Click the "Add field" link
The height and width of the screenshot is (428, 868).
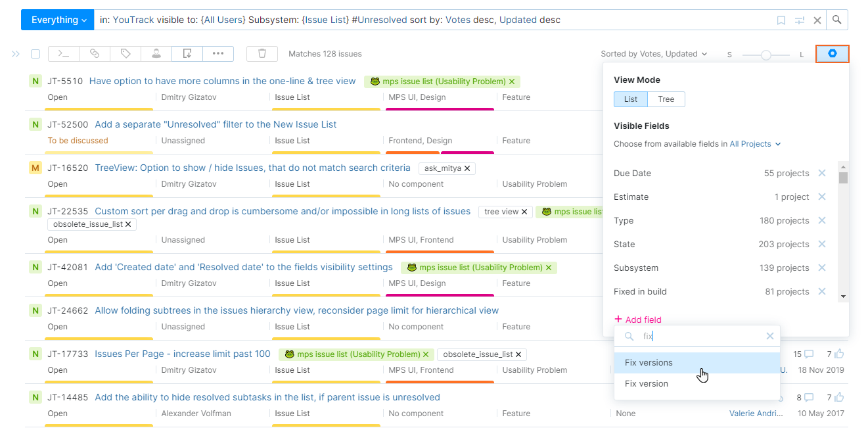pyautogui.click(x=643, y=320)
